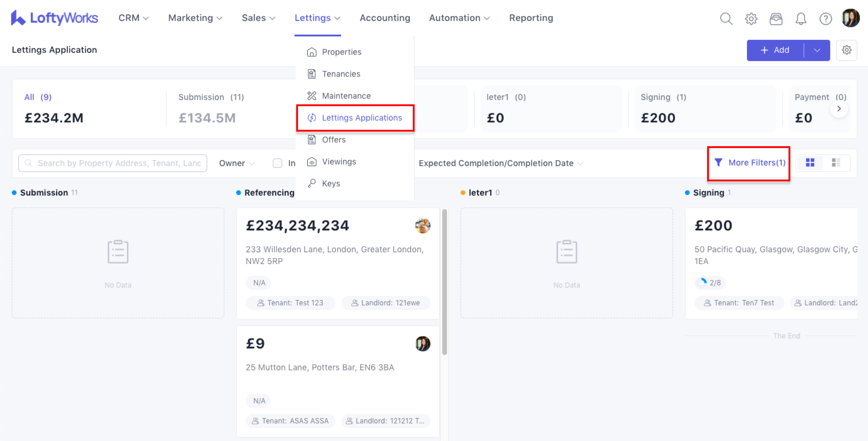
Task: Select Tenancies from Lettings menu
Action: 341,74
